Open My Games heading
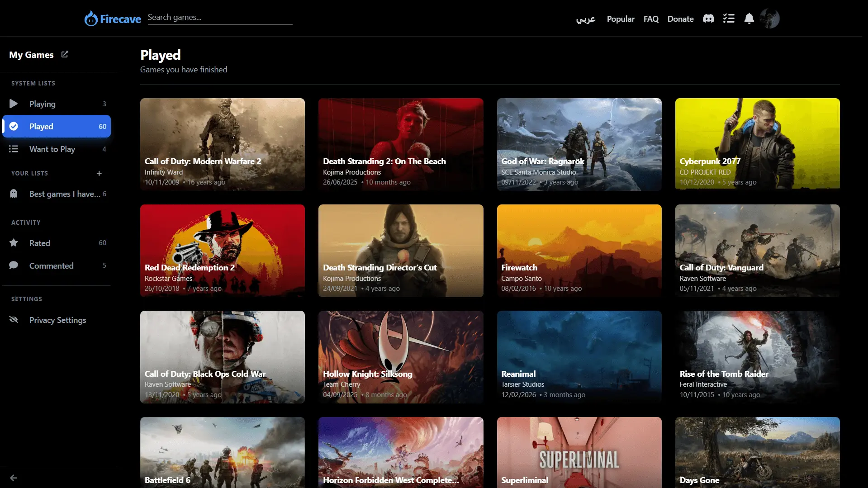Image resolution: width=868 pixels, height=488 pixels. [x=31, y=55]
